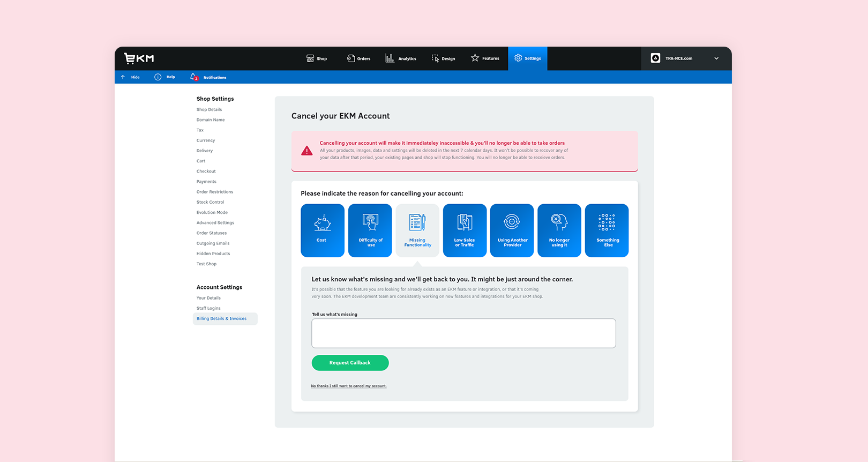Open Test Shop settings
The height and width of the screenshot is (462, 868).
point(206,264)
